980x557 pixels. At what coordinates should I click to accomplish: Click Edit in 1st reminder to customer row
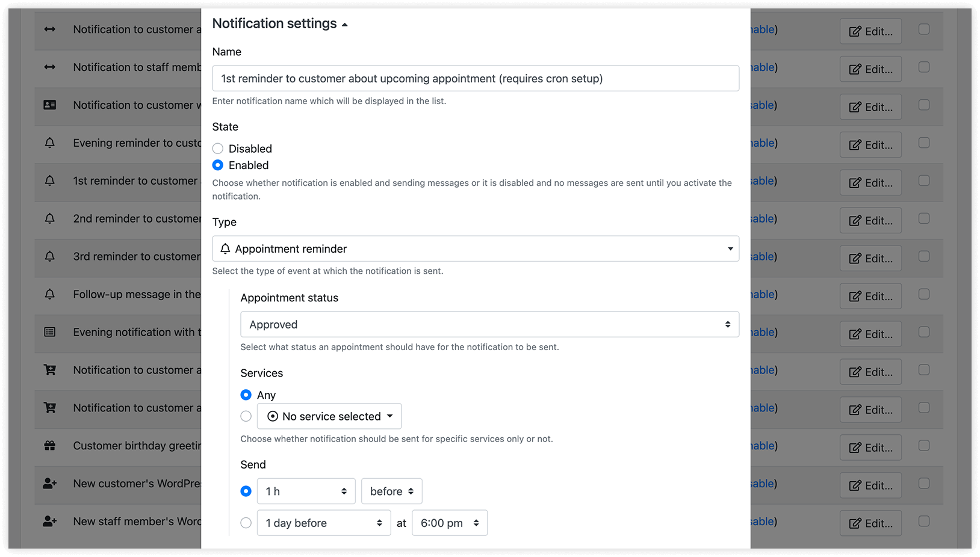click(x=870, y=183)
